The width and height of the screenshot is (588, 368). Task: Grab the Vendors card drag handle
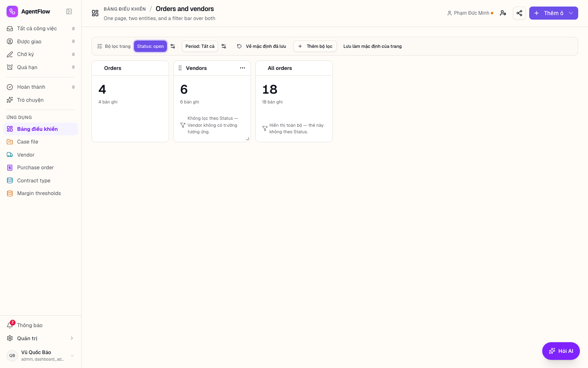click(x=180, y=68)
